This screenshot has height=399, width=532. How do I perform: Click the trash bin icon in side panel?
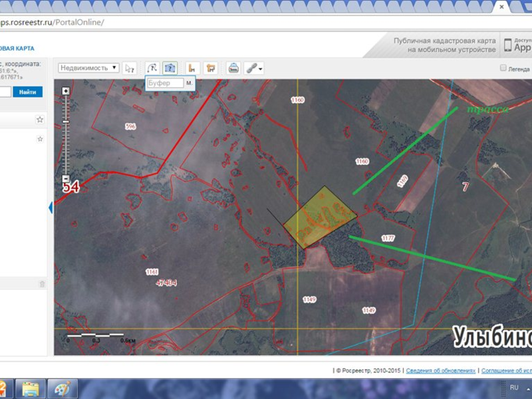[42, 284]
